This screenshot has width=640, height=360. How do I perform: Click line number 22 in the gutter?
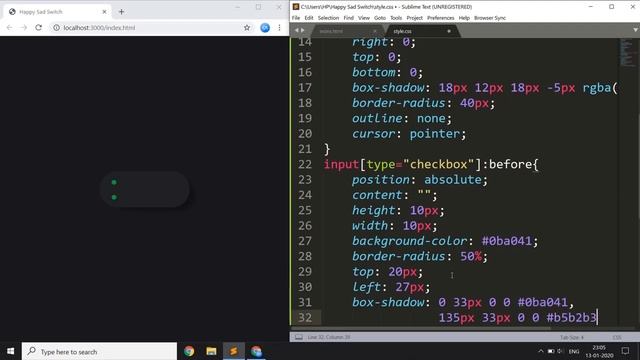(305, 164)
